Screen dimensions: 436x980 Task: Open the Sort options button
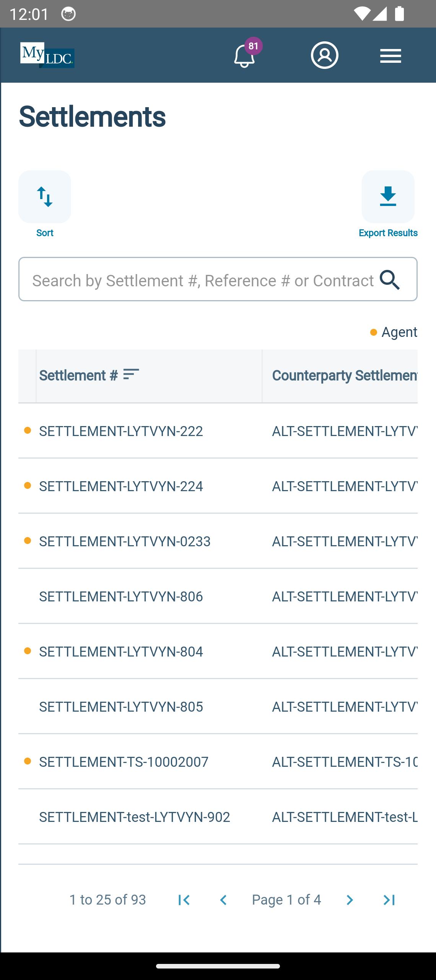45,197
